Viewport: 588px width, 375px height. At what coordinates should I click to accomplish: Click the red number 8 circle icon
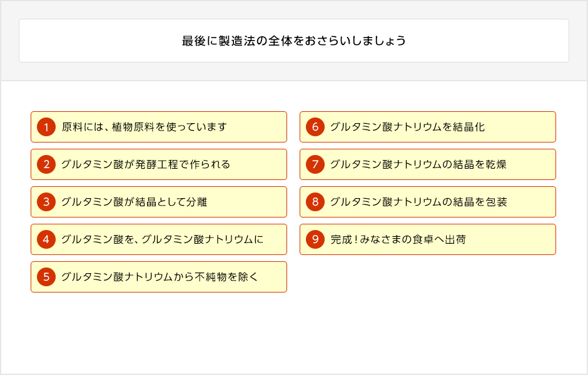[315, 202]
